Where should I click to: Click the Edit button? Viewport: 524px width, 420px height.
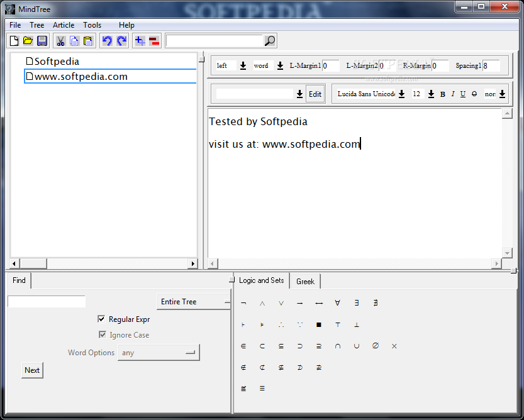coord(315,94)
